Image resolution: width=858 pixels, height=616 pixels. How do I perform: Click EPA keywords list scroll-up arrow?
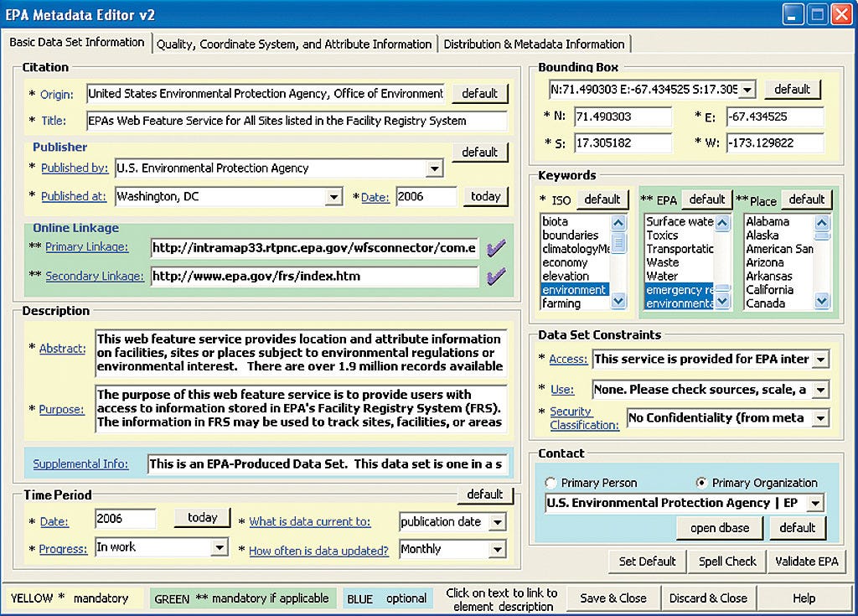pos(722,222)
